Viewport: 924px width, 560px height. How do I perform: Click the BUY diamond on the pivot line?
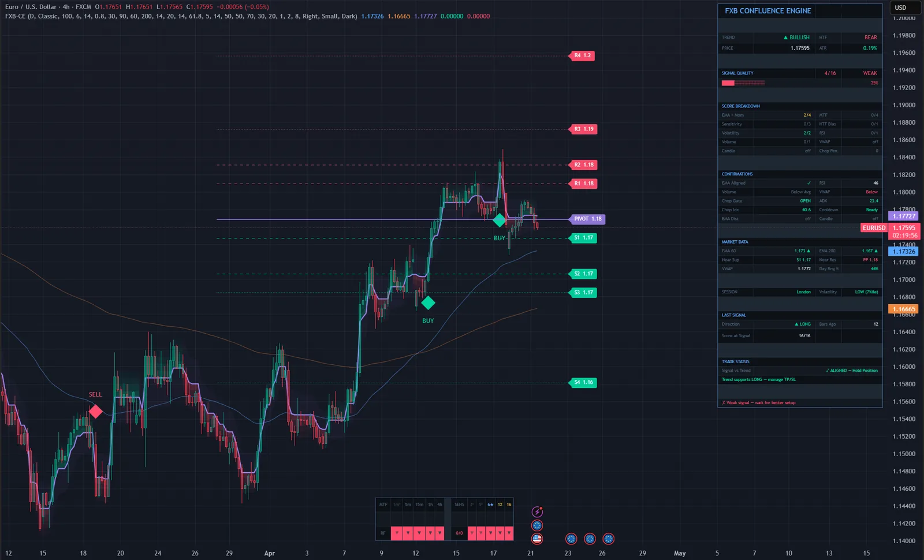pos(500,220)
